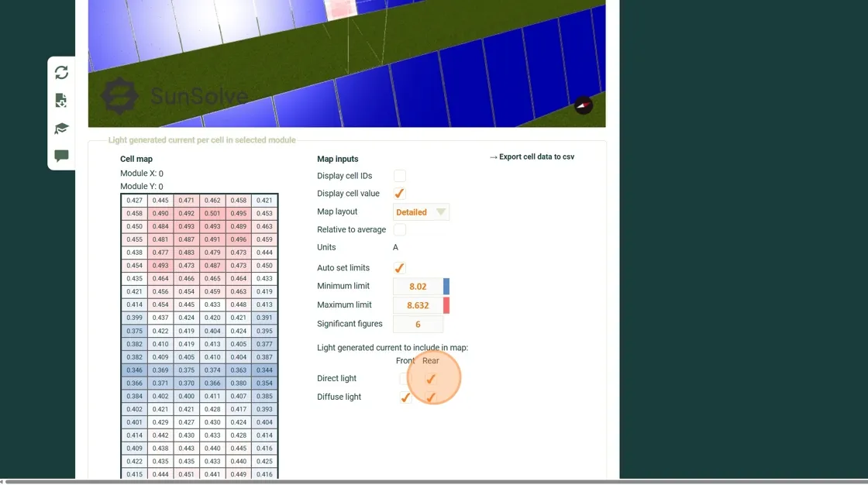The image size is (868, 485).
Task: Uncheck Front Diffuse light checkbox
Action: tap(405, 397)
